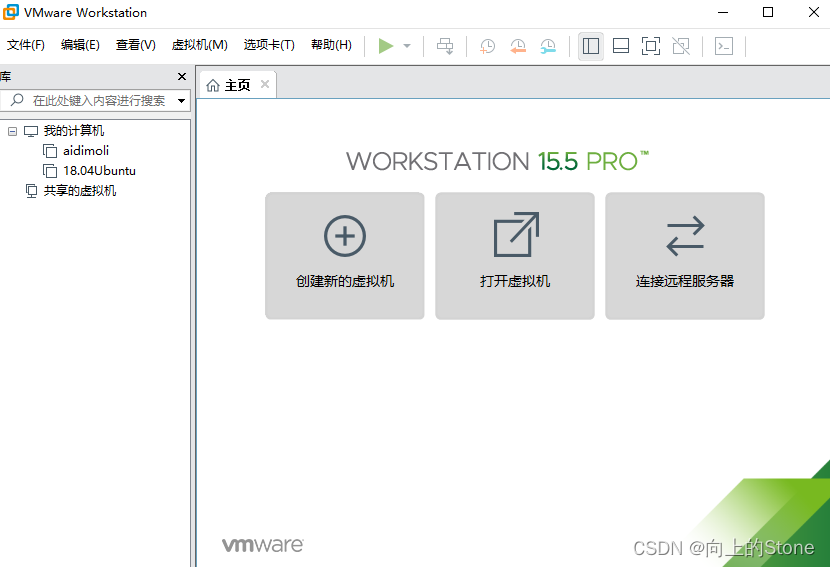Image resolution: width=830 pixels, height=567 pixels.
Task: Open the search filter dropdown arrow
Action: click(x=182, y=101)
